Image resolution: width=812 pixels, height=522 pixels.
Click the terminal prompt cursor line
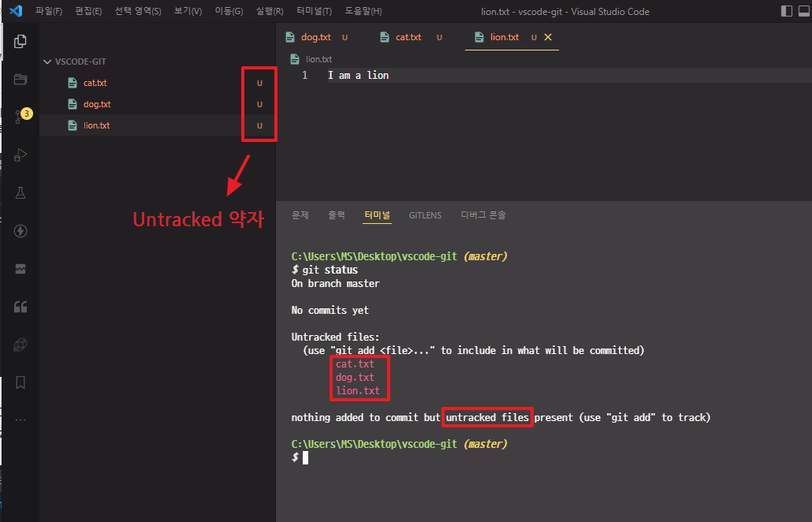[300, 457]
